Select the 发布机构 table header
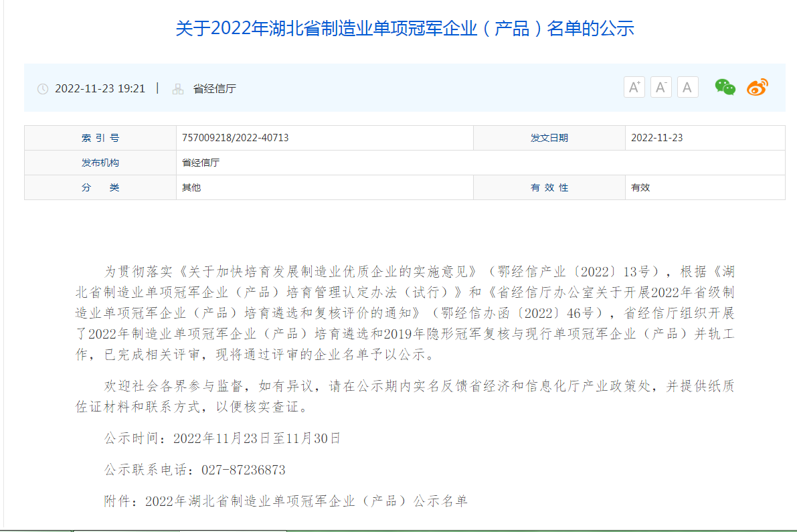The image size is (797, 532). (x=99, y=163)
